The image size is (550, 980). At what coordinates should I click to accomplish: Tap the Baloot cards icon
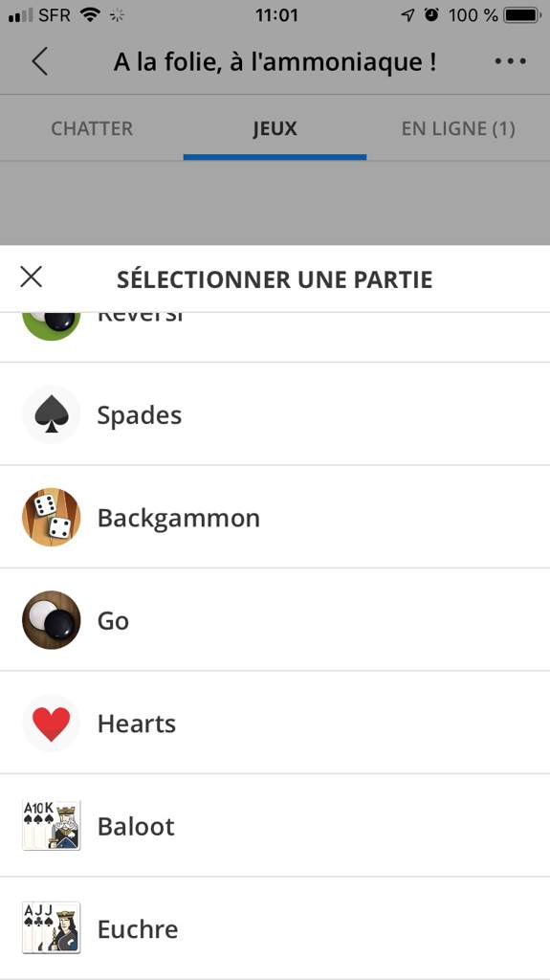point(52,826)
